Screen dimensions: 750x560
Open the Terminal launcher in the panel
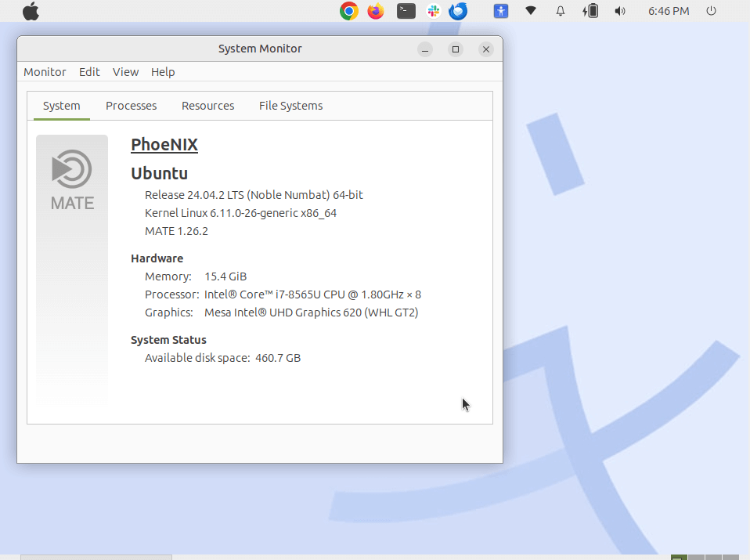pos(406,11)
